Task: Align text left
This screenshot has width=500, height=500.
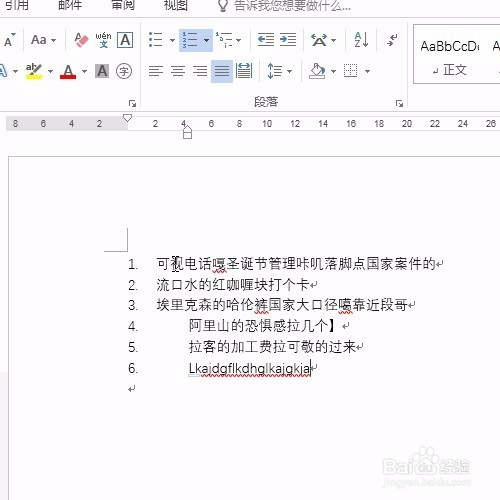Action: [156, 71]
